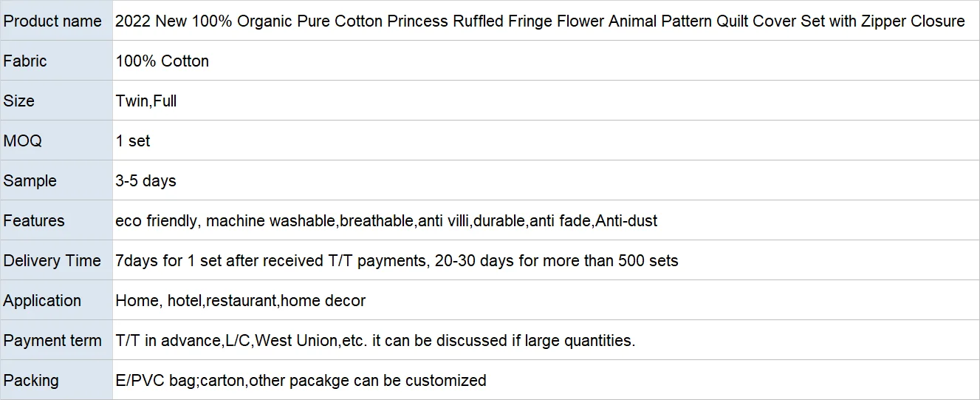The image size is (980, 400).
Task: Select the 'Payment term' label cell
Action: point(56,340)
